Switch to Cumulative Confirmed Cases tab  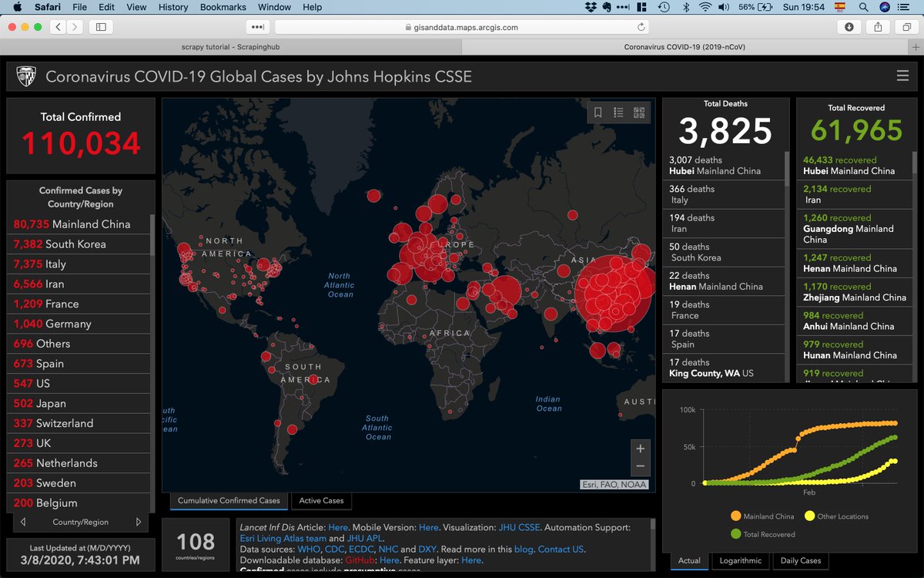229,501
